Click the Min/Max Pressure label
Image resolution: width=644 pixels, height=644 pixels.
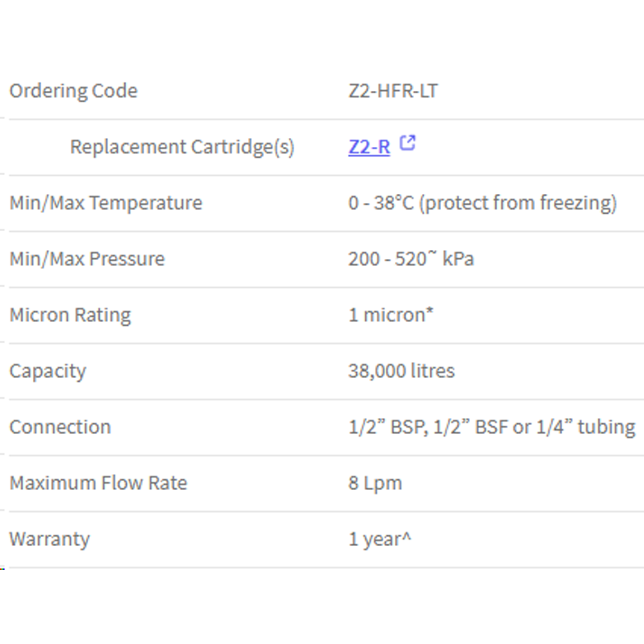87,259
